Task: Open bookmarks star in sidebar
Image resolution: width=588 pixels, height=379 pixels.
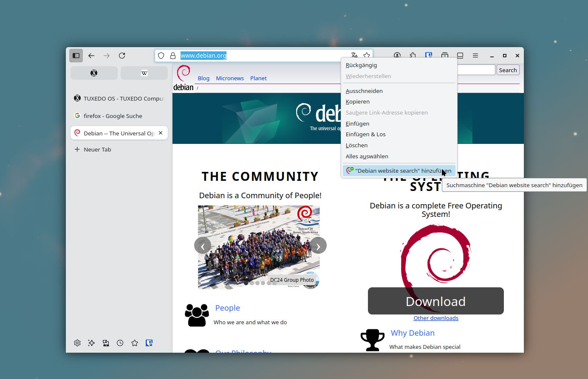Action: coord(135,343)
